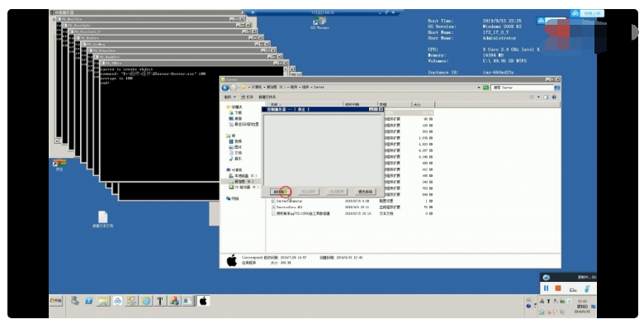Click the 'T' application taskbar icon
Image resolution: width=644 pixels, height=324 pixels.
[x=160, y=301]
